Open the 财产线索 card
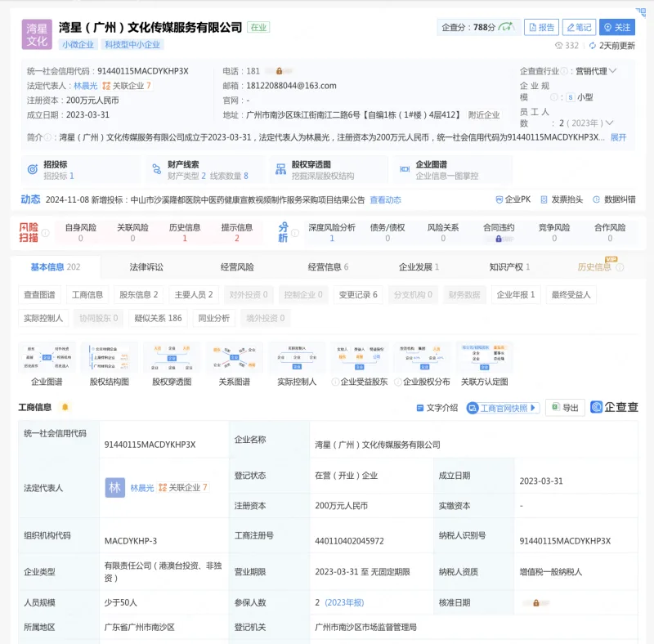This screenshot has width=654, height=644. point(205,170)
